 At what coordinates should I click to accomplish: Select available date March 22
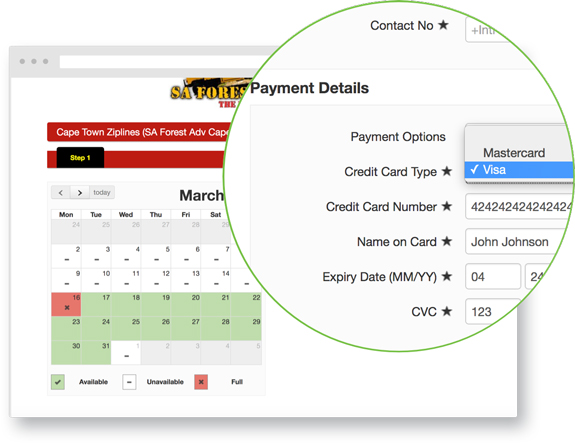(x=246, y=304)
